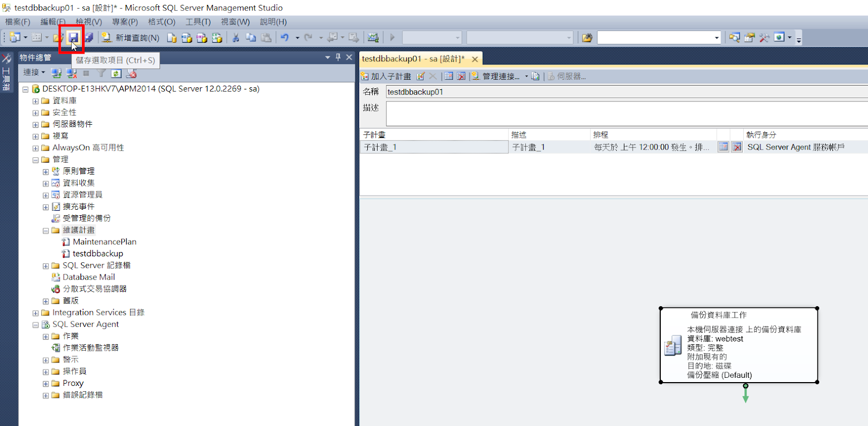The height and width of the screenshot is (426, 868).
Task: Expand the 資料庫 node
Action: click(35, 101)
